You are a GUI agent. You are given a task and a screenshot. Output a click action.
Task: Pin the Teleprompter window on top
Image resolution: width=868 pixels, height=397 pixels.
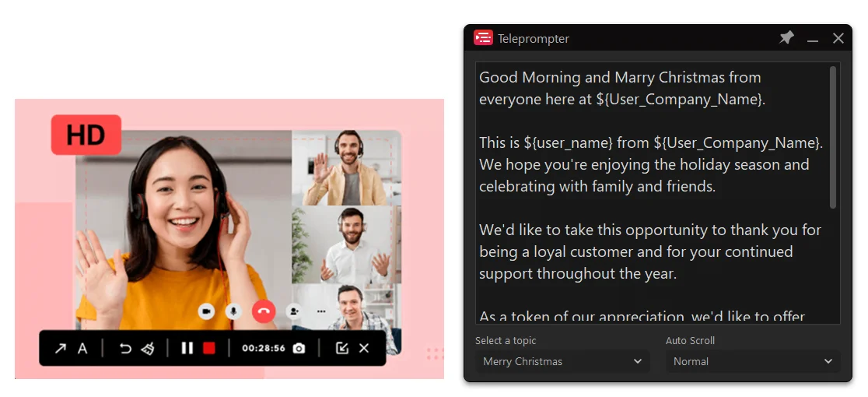coord(787,38)
